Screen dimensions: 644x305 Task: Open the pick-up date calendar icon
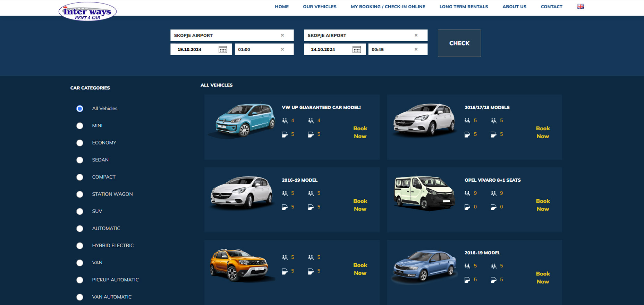click(223, 49)
